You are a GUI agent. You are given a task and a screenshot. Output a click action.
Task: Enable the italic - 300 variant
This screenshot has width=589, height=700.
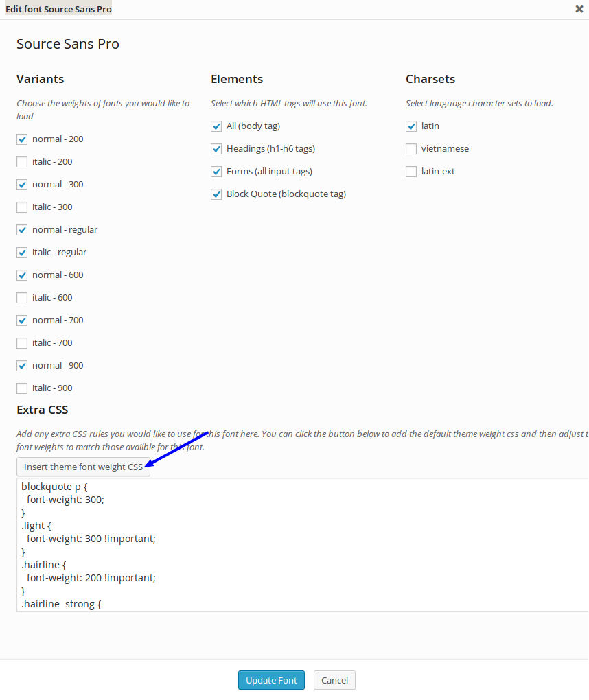pos(22,207)
